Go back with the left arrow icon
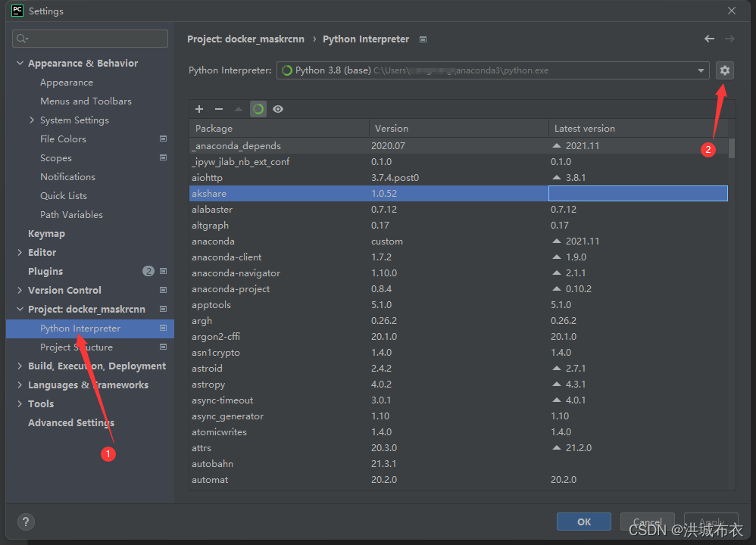Screen dimensions: 756x545 click(x=709, y=39)
